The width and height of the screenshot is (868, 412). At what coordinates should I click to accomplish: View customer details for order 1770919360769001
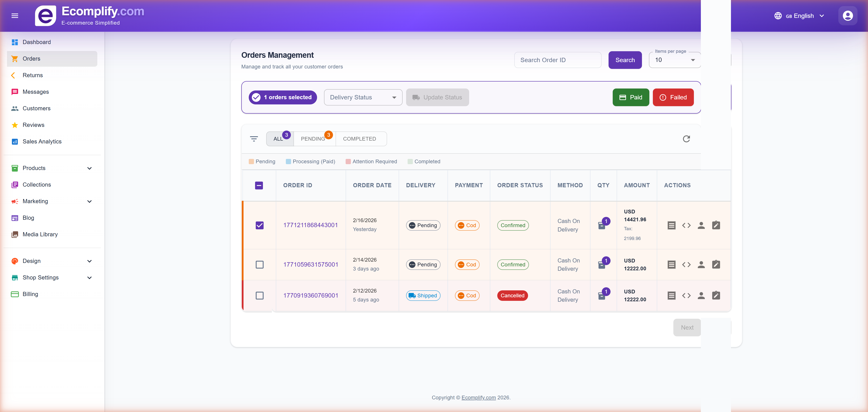701,295
